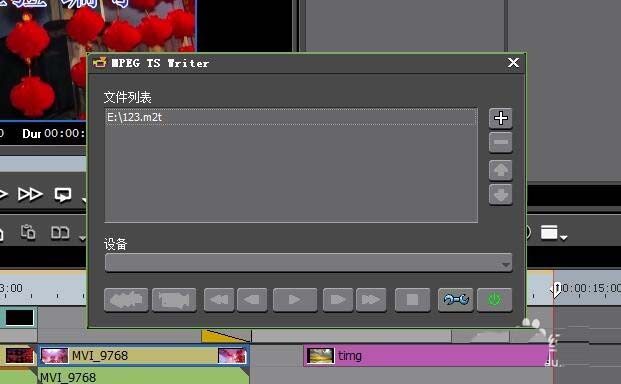Click fast forward in the preview player

click(30, 194)
